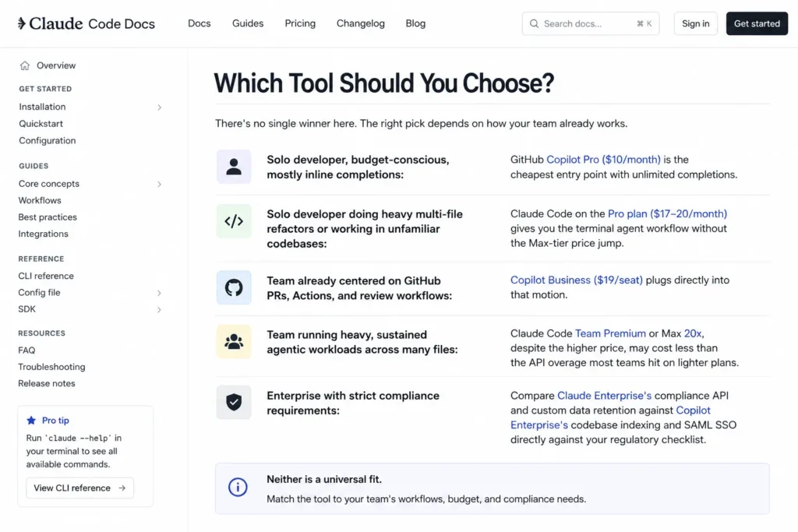Click the search magnifier icon

(x=534, y=23)
